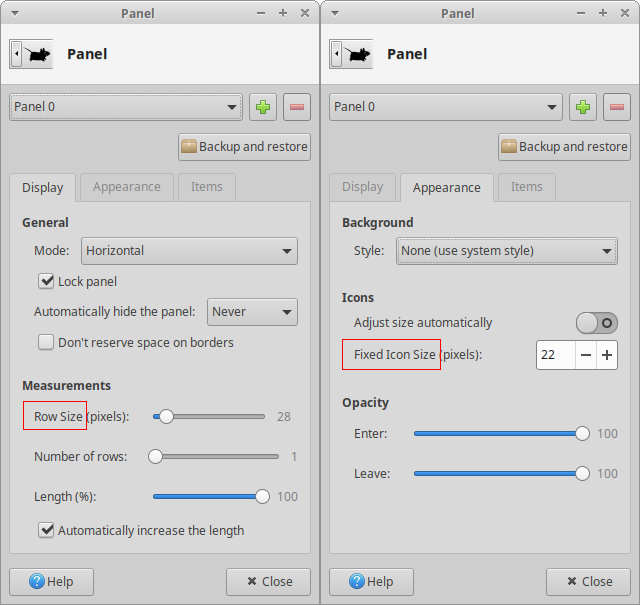
Task: Click the Fixed Icon Size number field
Action: 555,355
